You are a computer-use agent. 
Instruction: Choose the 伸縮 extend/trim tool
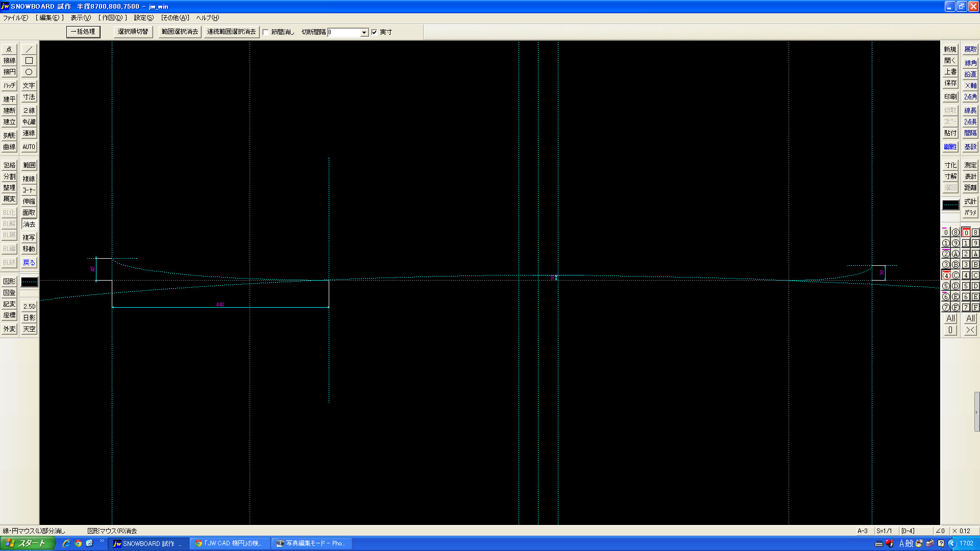29,202
